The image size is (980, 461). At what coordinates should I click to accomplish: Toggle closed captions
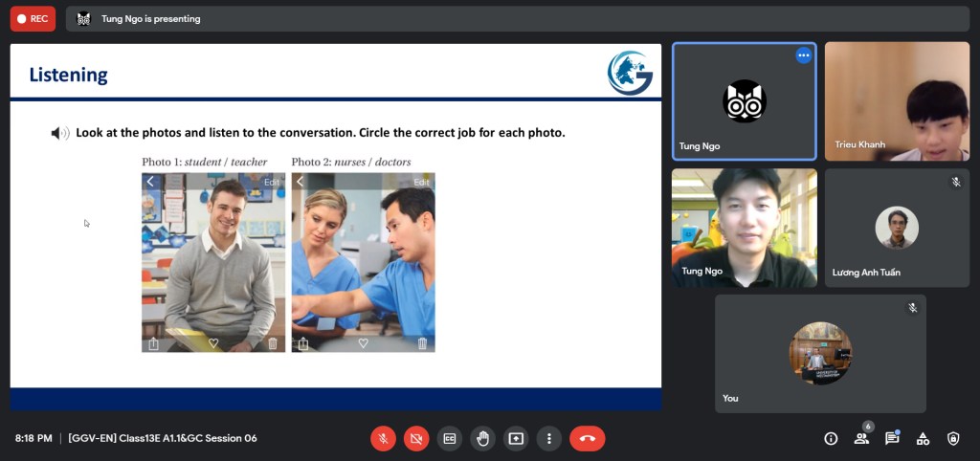(x=450, y=438)
